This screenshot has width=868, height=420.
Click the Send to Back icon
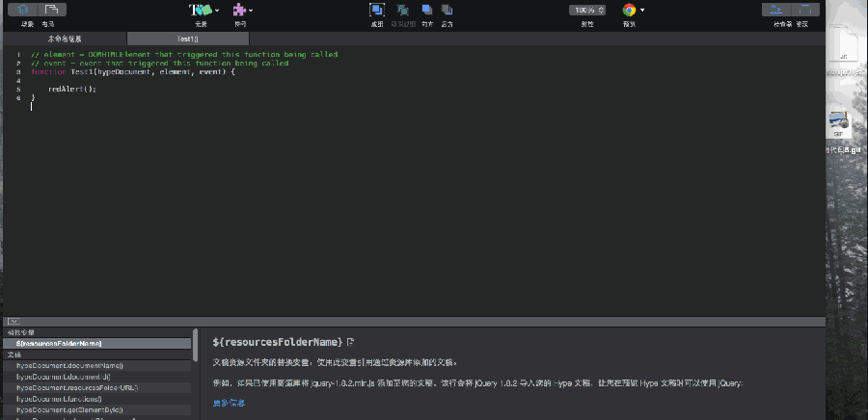448,11
